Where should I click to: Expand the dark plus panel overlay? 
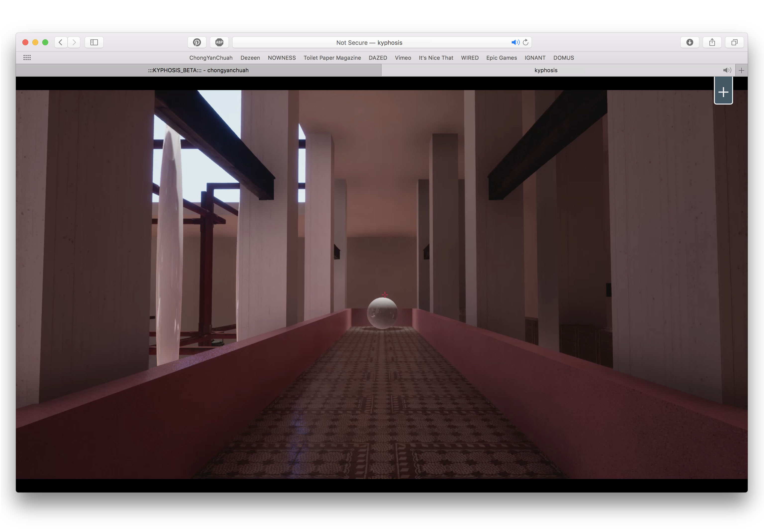(x=723, y=92)
